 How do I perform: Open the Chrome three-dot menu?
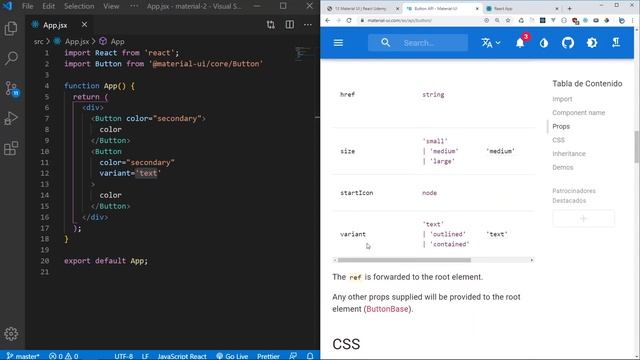tap(633, 20)
